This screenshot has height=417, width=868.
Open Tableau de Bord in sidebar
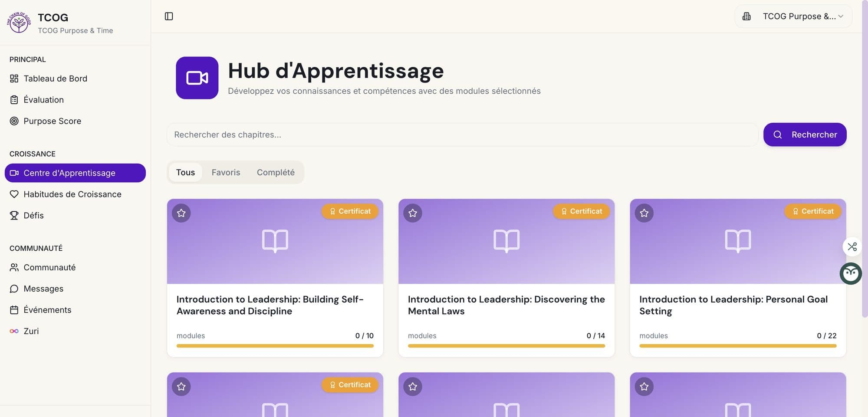[75, 79]
